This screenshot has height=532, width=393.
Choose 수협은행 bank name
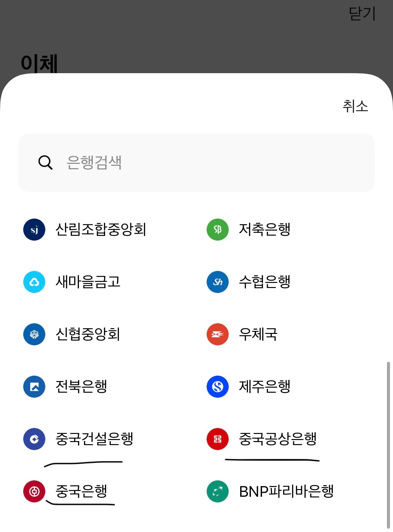click(265, 282)
